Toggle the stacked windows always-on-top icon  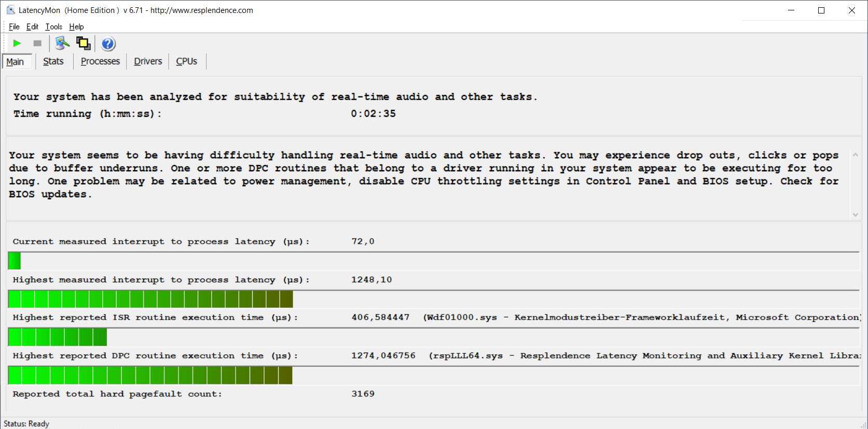[x=83, y=44]
